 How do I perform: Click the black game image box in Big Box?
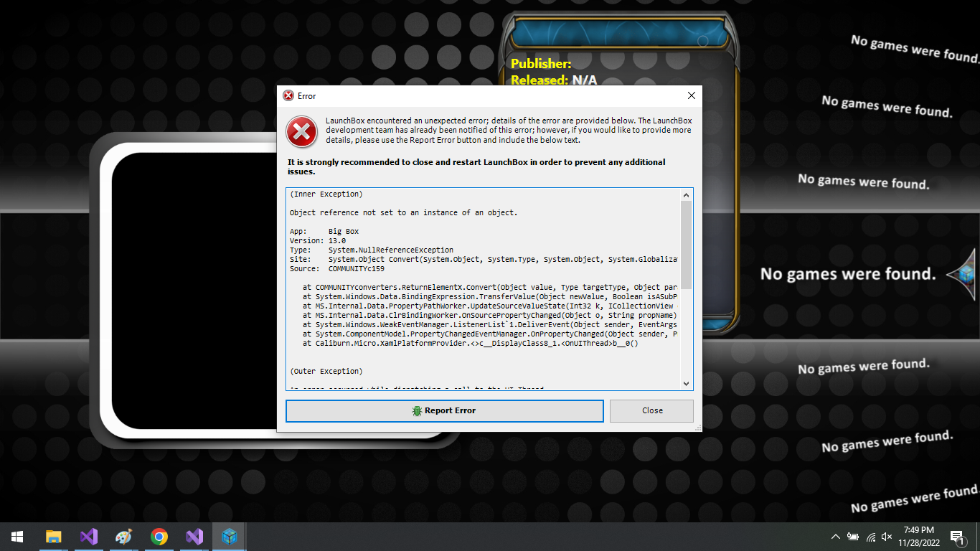195,289
